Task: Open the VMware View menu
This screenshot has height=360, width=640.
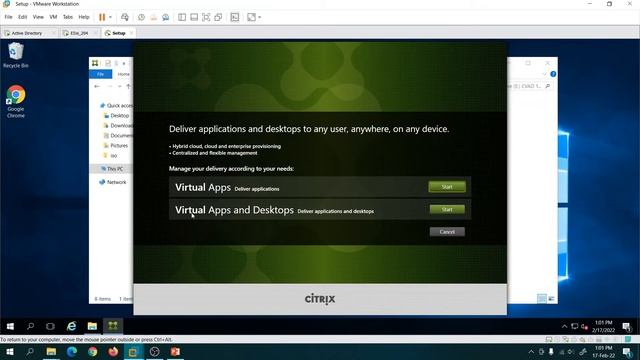Action: coord(38,17)
